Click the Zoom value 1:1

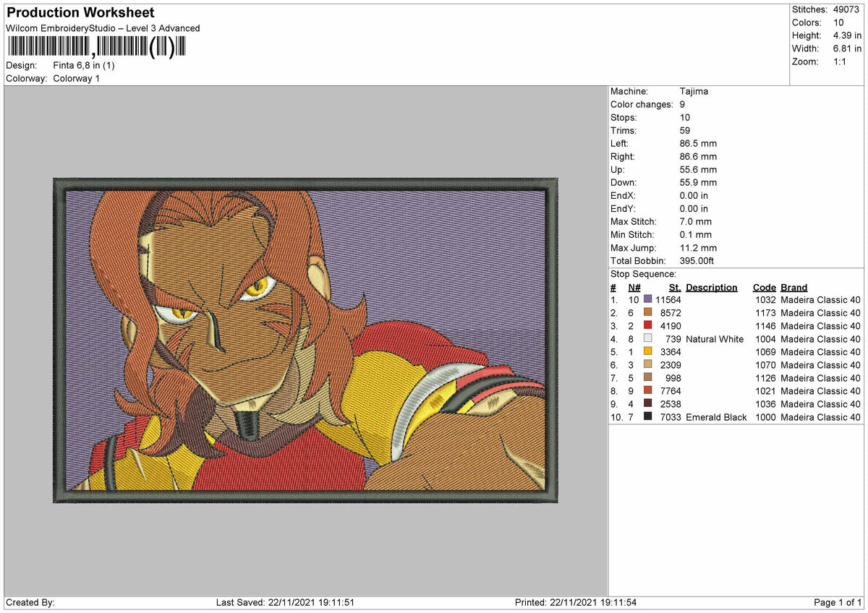tap(841, 61)
